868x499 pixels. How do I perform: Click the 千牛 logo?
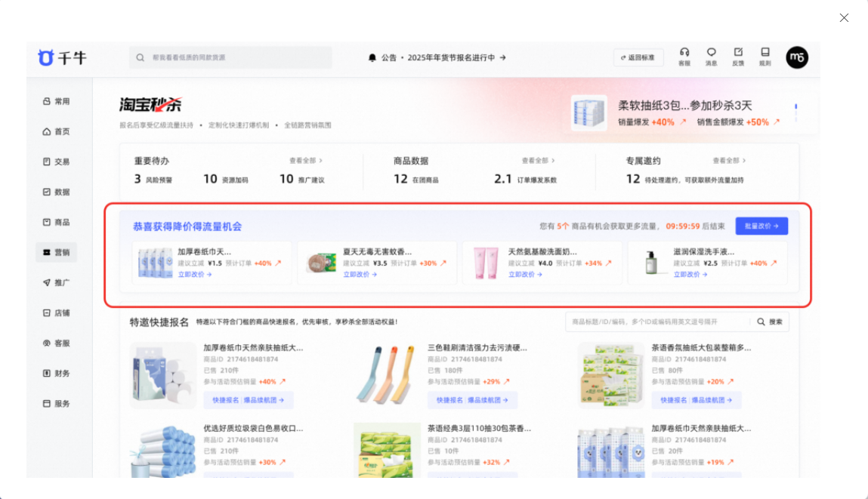tap(62, 57)
